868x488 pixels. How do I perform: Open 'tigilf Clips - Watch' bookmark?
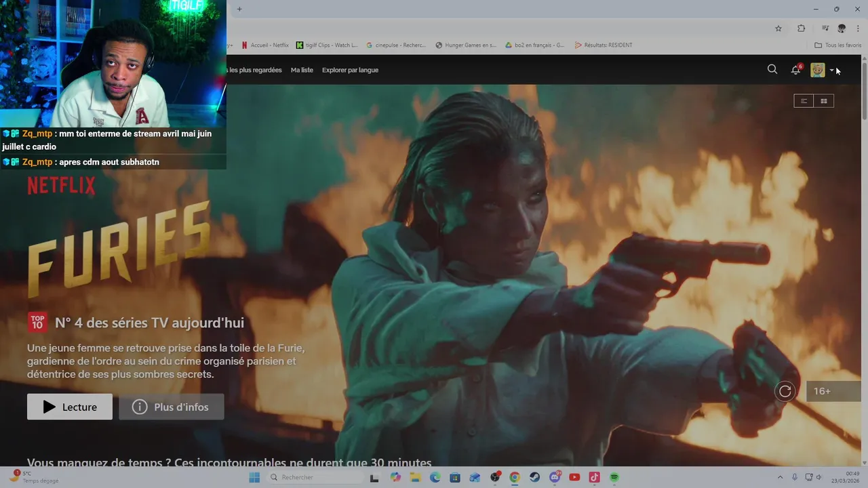[327, 45]
